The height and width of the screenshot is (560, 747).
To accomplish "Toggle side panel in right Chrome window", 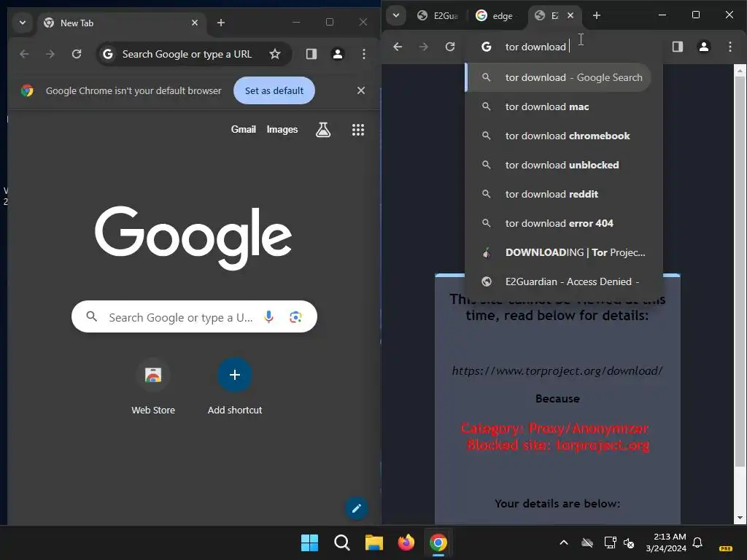I will 678,47.
